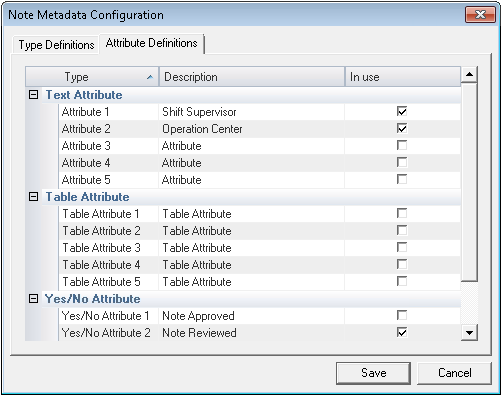This screenshot has width=502, height=396.
Task: Click the scrollbar down arrow
Action: point(469,333)
